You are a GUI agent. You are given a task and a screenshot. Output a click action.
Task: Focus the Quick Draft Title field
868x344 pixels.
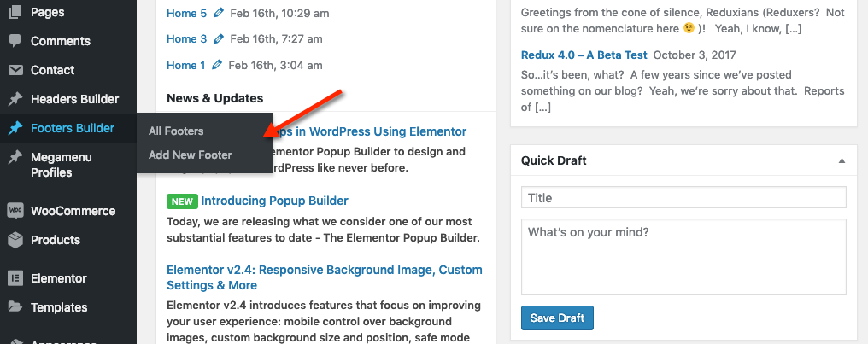683,198
